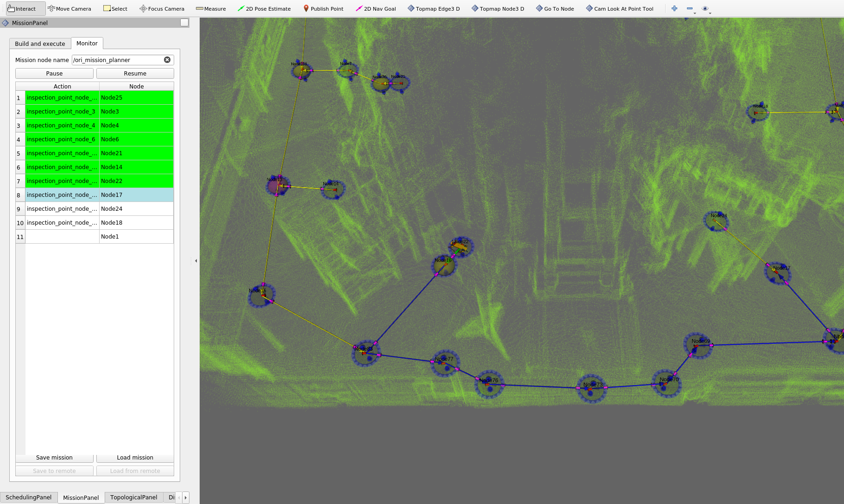844x504 pixels.
Task: Select the inspection_point_node_3 action cell
Action: pyautogui.click(x=63, y=112)
